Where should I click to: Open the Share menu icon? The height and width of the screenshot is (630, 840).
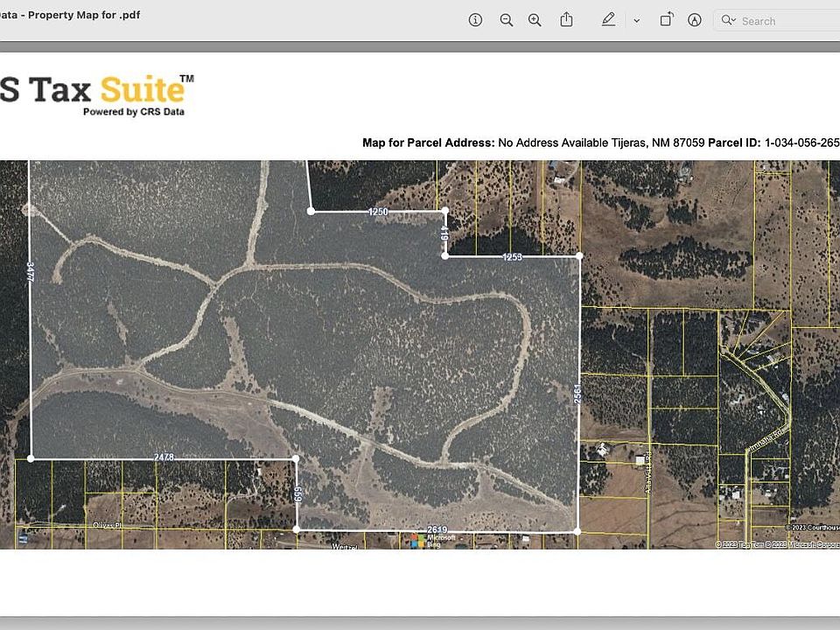(x=566, y=20)
